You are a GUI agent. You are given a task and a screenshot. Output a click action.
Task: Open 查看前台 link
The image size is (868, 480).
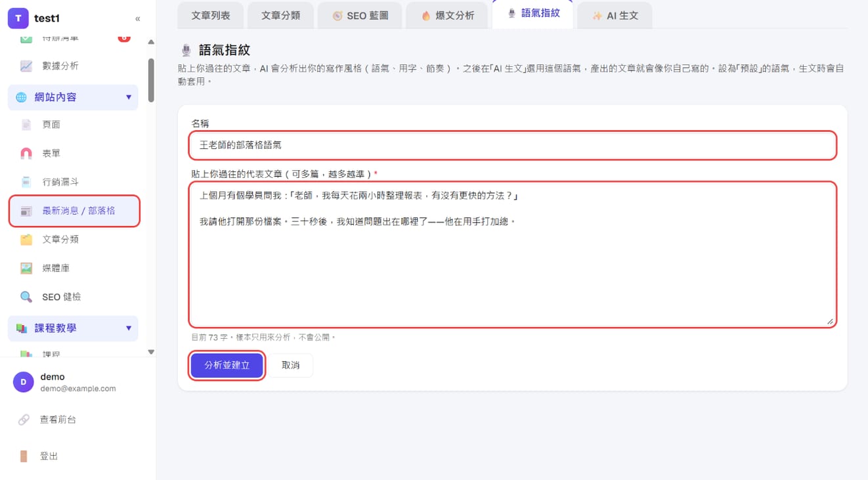(x=58, y=420)
